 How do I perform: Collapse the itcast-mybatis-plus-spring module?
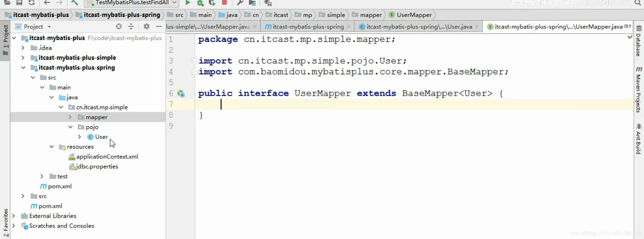coord(23,68)
